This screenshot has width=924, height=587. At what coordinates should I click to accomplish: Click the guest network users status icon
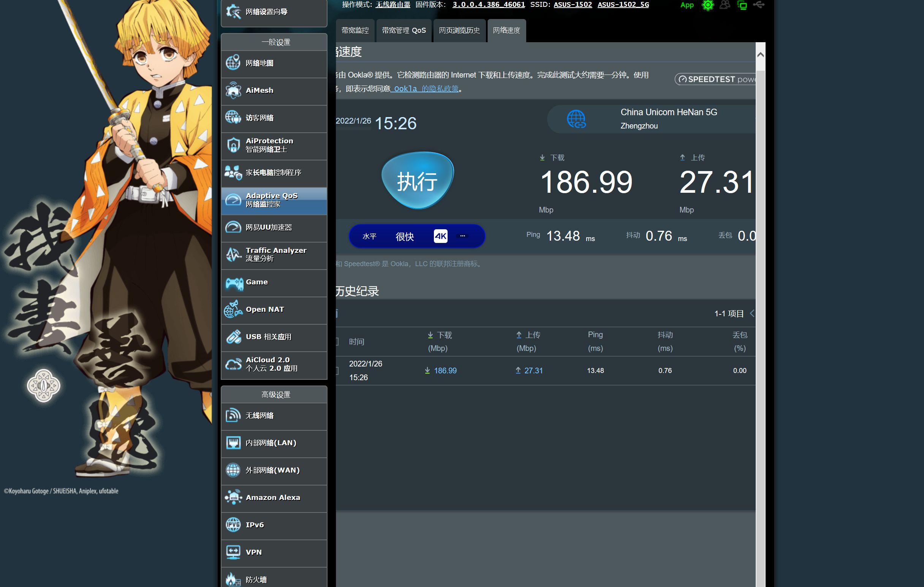click(725, 5)
